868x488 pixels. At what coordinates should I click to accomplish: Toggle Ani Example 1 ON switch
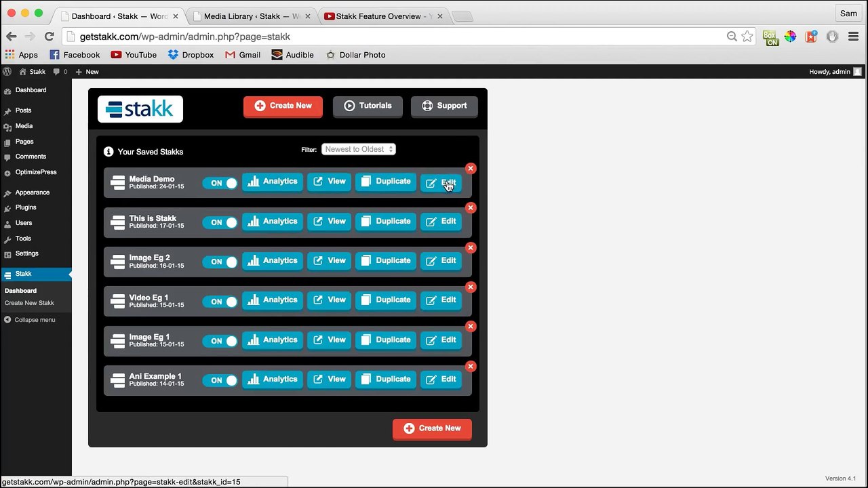[x=220, y=380]
